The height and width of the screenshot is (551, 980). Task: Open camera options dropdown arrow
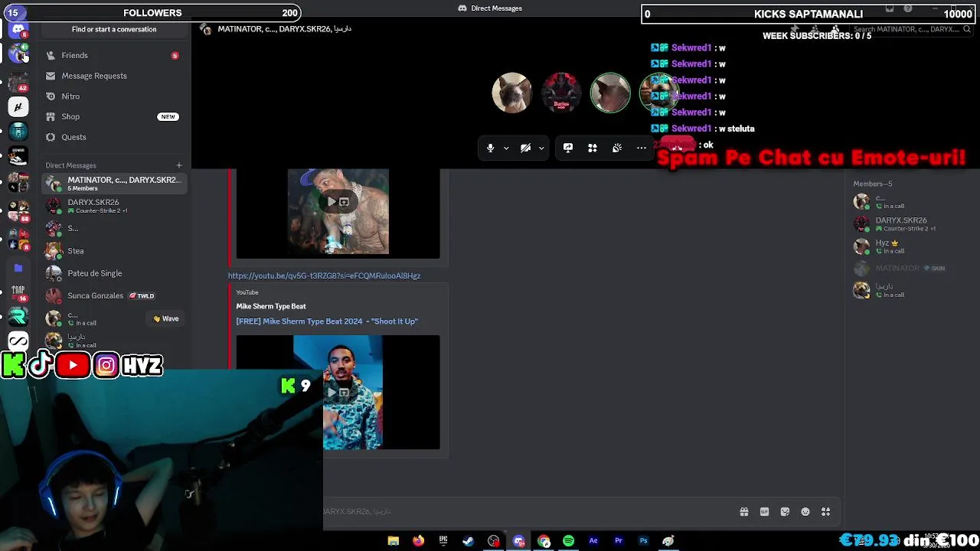tap(541, 148)
